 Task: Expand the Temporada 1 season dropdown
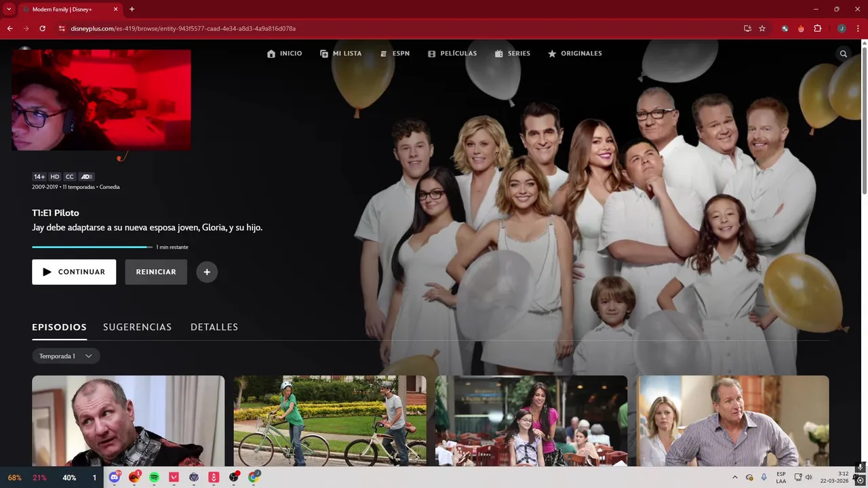tap(66, 356)
